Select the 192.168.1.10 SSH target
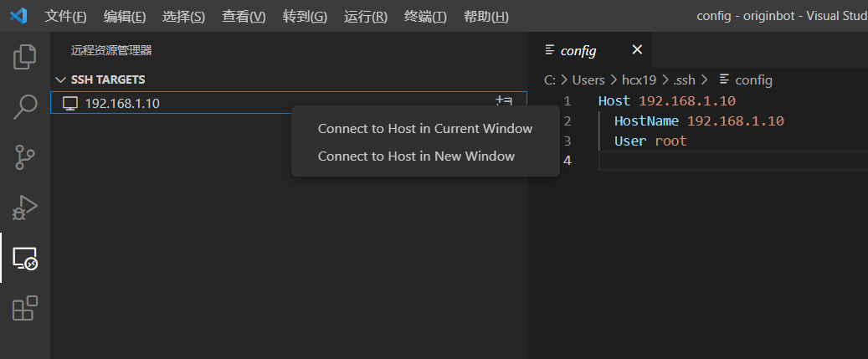The image size is (868, 359). click(x=122, y=104)
